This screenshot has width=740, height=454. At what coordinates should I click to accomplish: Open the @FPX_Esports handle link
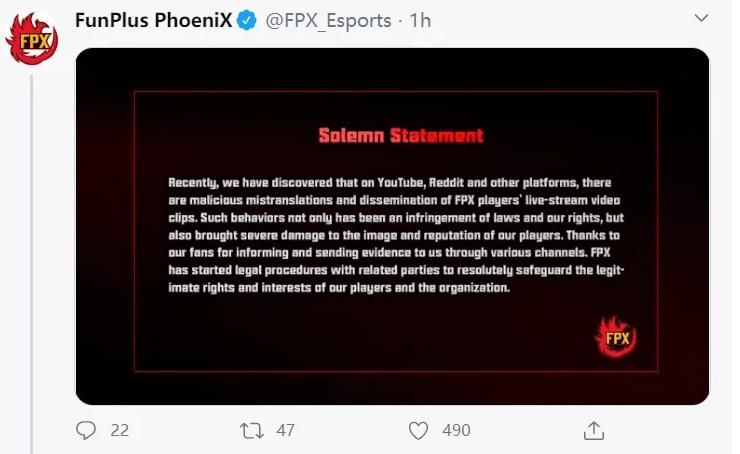(x=328, y=21)
